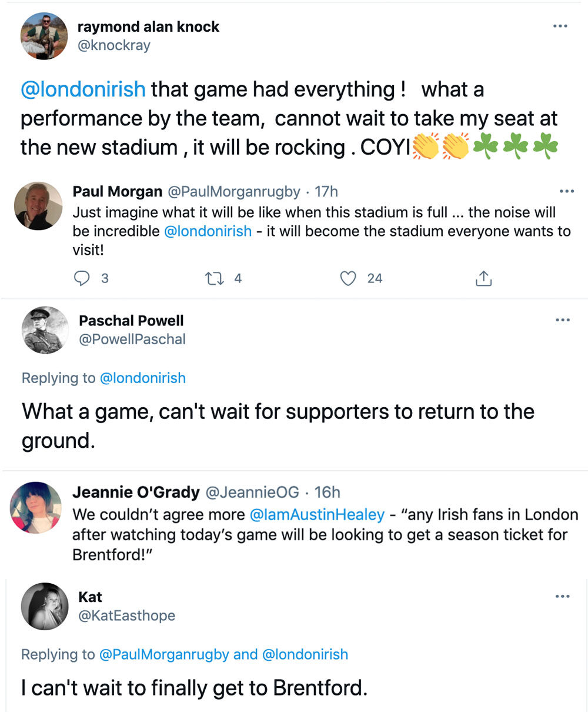Click the Jeannie O'Grady name link
The width and height of the screenshot is (588, 712).
(136, 492)
